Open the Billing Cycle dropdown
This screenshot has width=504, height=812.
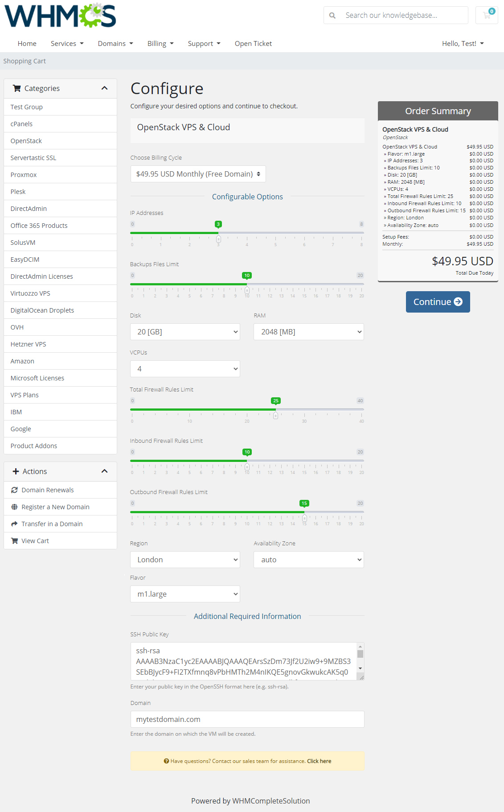pos(198,174)
